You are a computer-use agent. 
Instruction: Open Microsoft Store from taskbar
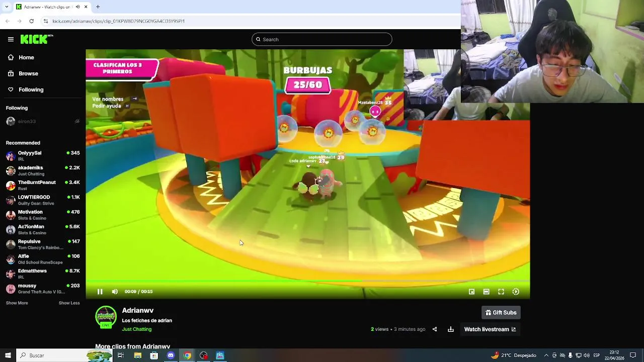click(154, 355)
